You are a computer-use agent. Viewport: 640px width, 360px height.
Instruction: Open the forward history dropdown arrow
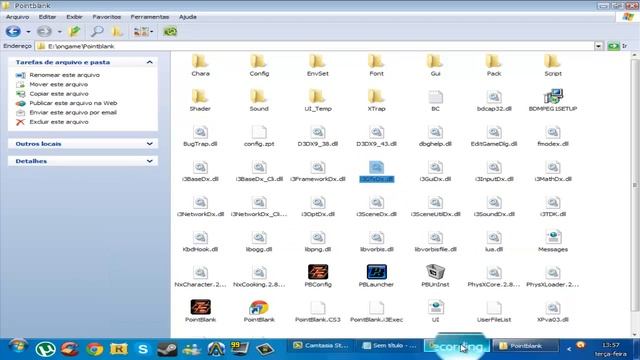click(x=59, y=32)
